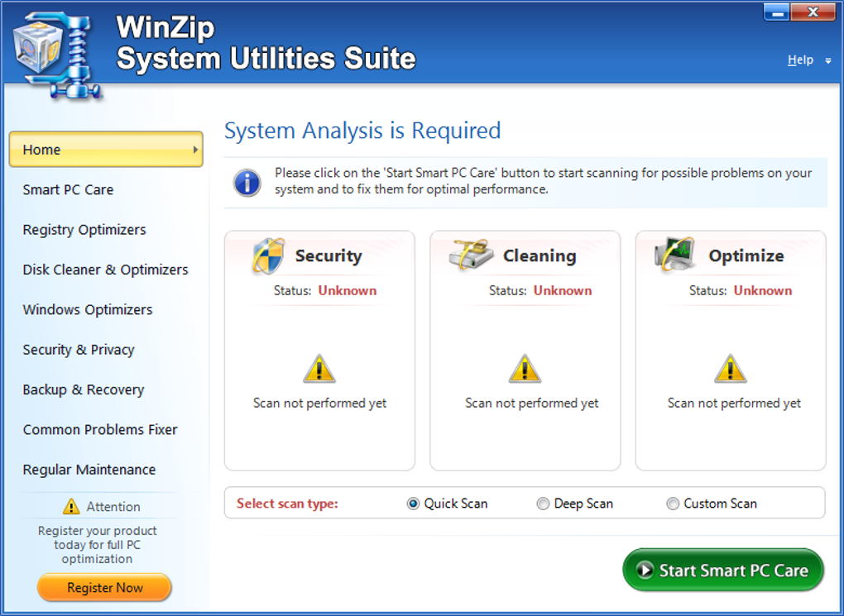Open Backup & Recovery section

click(84, 389)
